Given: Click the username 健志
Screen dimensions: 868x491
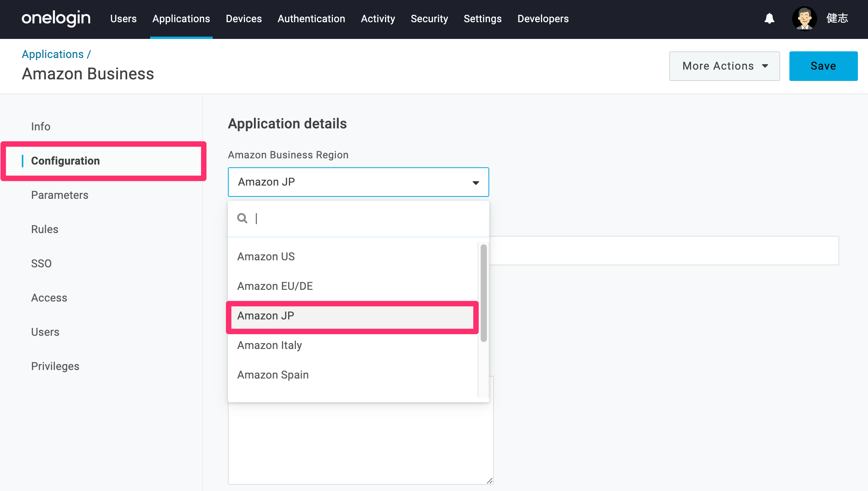Looking at the screenshot, I should 837,18.
